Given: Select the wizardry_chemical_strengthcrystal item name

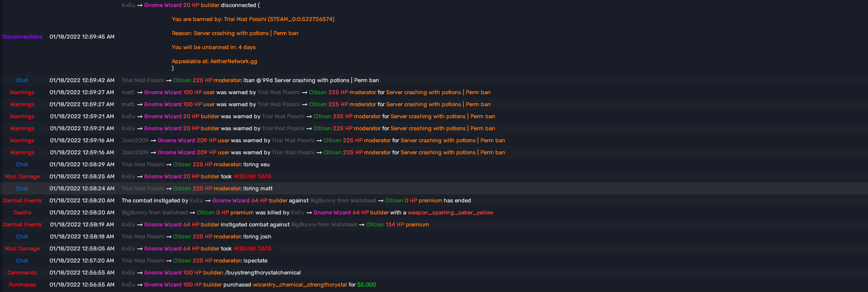Looking at the screenshot, I should click(x=300, y=285).
